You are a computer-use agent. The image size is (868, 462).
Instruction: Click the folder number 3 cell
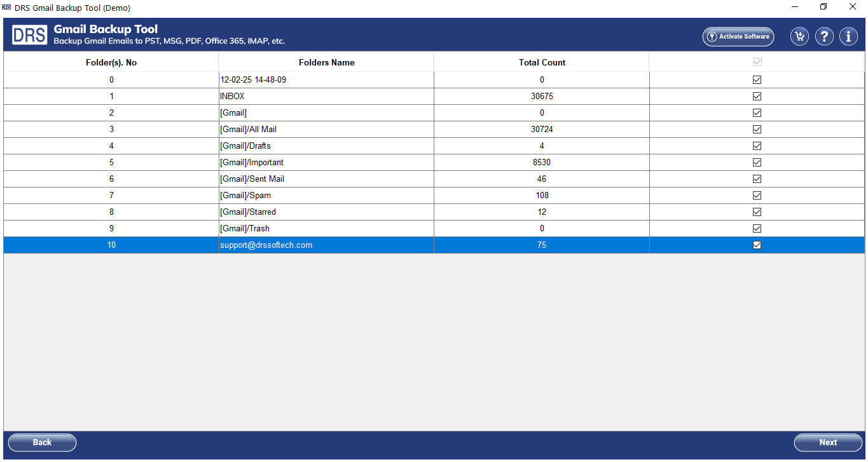111,130
